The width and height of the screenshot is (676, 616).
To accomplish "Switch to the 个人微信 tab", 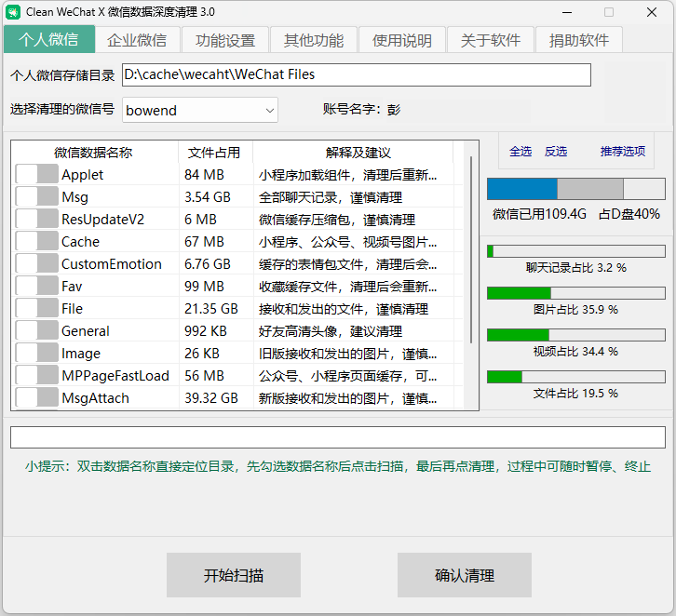I will tap(49, 39).
